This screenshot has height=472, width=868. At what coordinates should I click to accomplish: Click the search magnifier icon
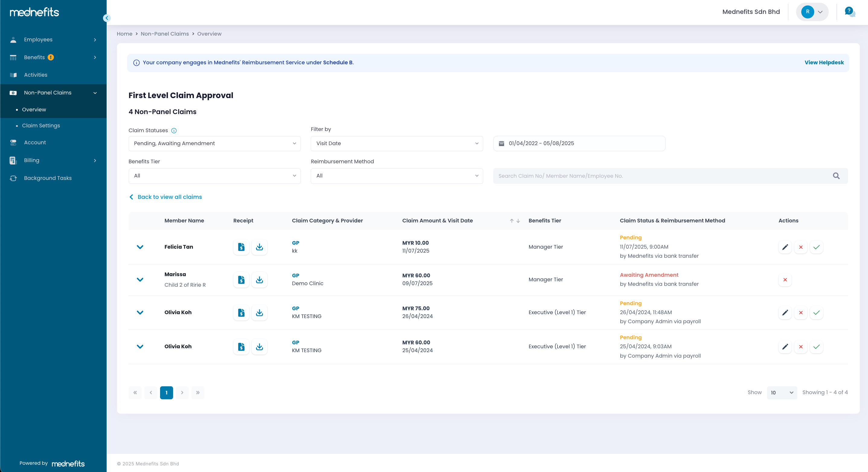tap(836, 176)
